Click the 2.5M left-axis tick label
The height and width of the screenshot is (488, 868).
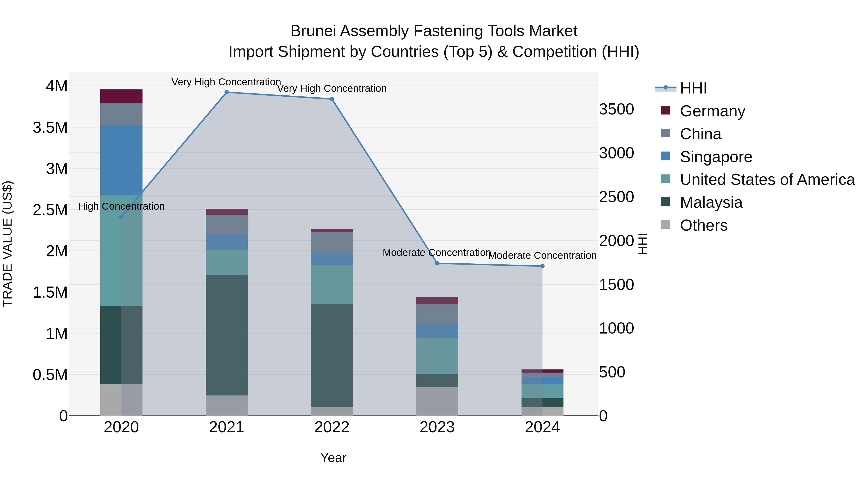click(x=50, y=210)
